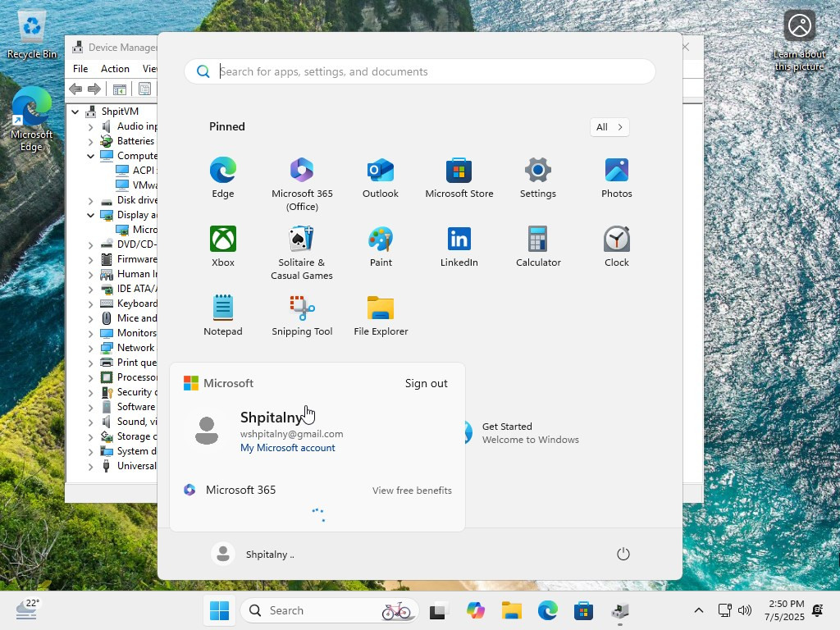Open Copilot from the taskbar

475,610
